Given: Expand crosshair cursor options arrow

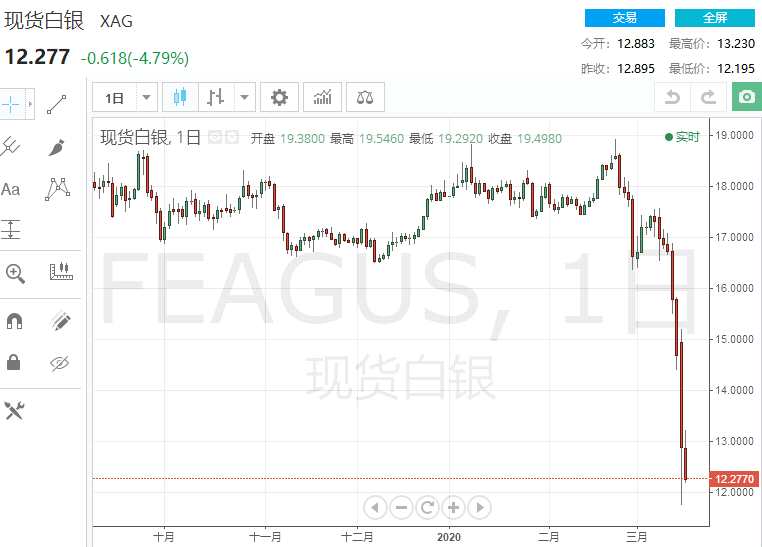Looking at the screenshot, I should point(30,104).
